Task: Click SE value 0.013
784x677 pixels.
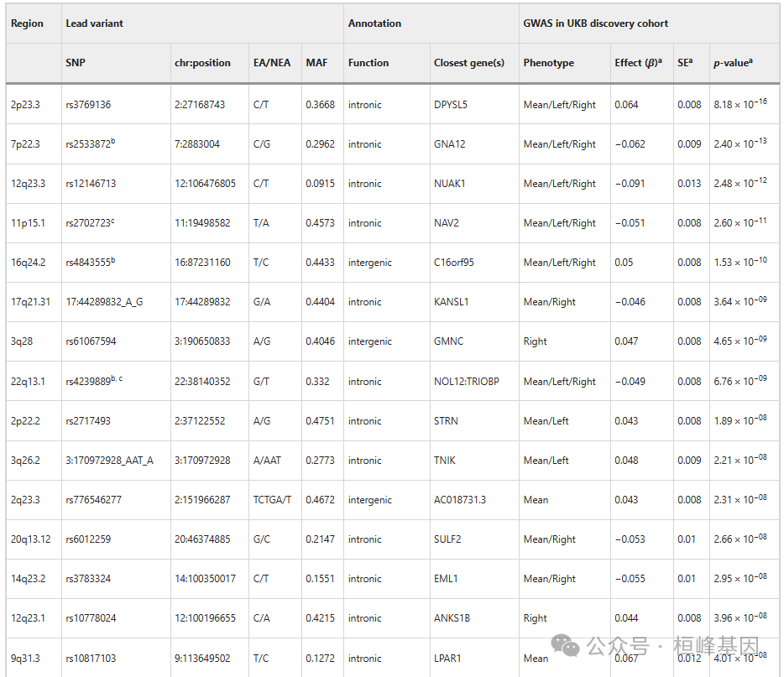Action: (689, 184)
